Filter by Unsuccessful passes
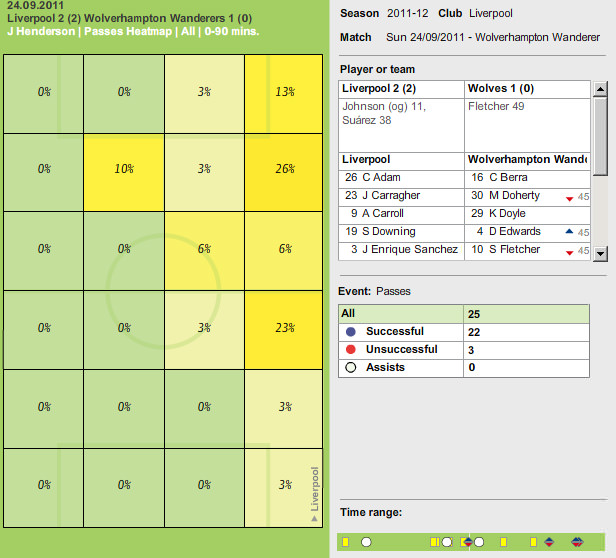Screen dimensions: 616x558 [464, 350]
